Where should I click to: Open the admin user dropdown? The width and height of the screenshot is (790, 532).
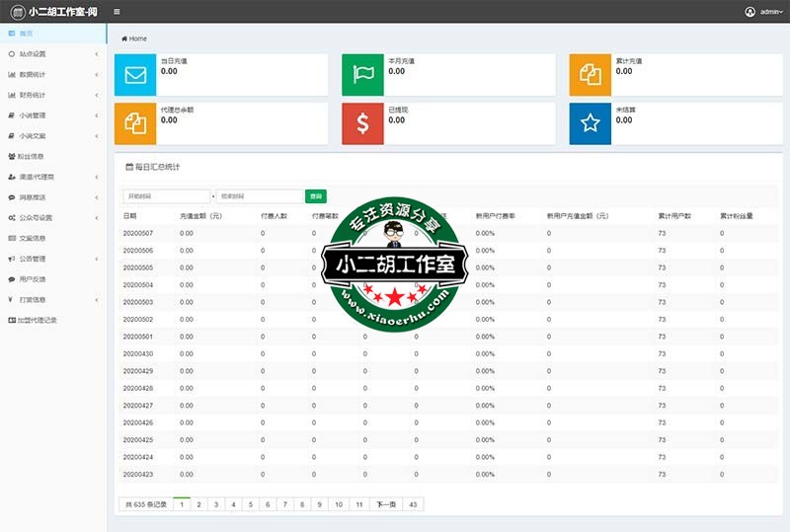tap(764, 12)
